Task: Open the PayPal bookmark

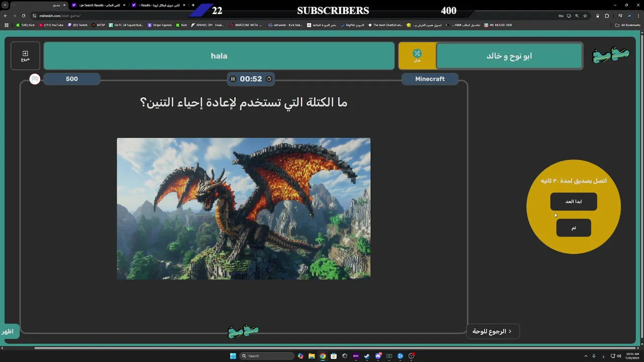Action: 353,25
